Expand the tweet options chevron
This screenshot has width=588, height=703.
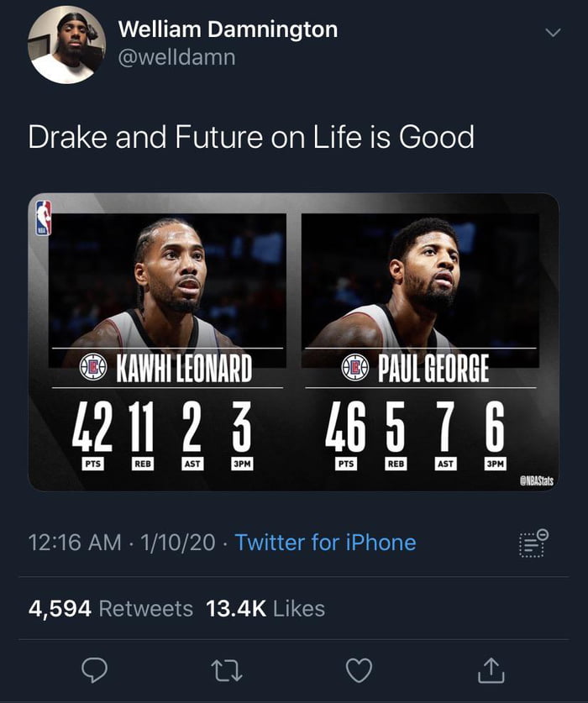click(552, 32)
